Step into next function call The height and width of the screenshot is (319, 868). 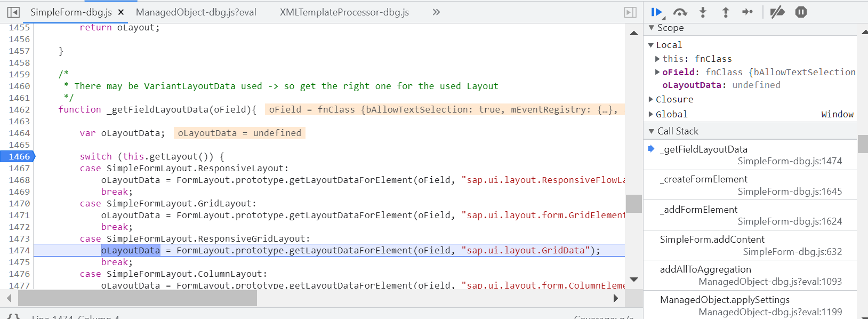tap(703, 12)
